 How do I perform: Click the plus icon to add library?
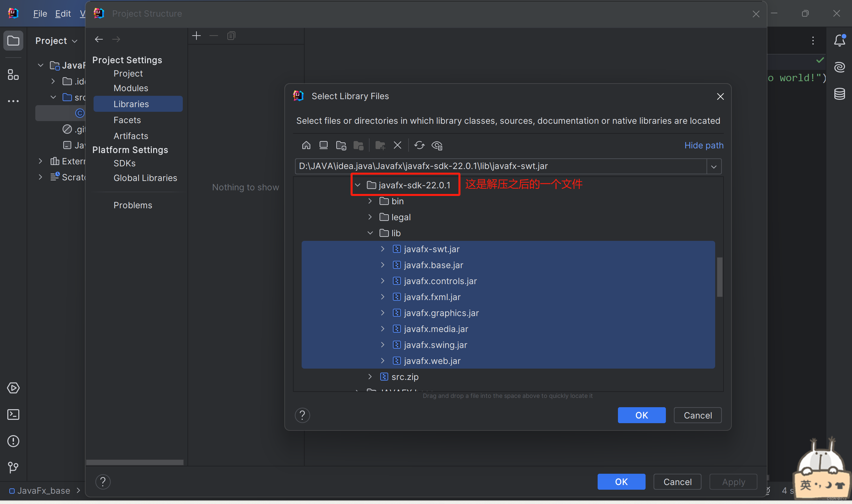click(x=196, y=36)
